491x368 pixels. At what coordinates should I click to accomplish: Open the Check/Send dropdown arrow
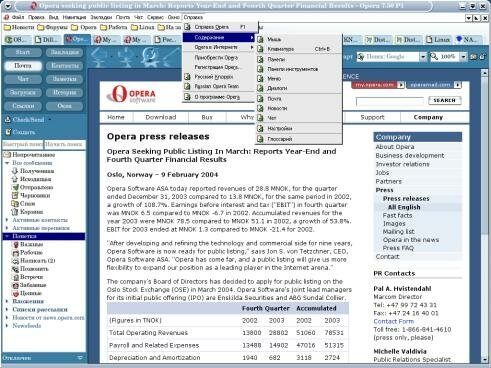coord(50,119)
